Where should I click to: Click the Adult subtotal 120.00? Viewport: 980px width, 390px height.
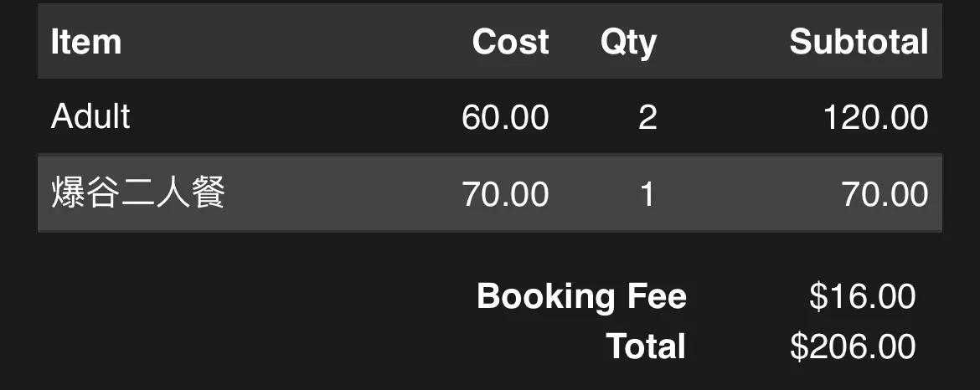point(876,117)
